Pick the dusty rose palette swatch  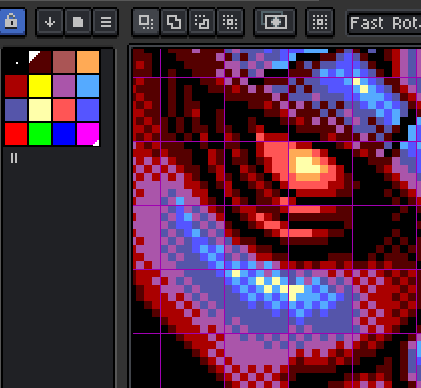pos(64,62)
